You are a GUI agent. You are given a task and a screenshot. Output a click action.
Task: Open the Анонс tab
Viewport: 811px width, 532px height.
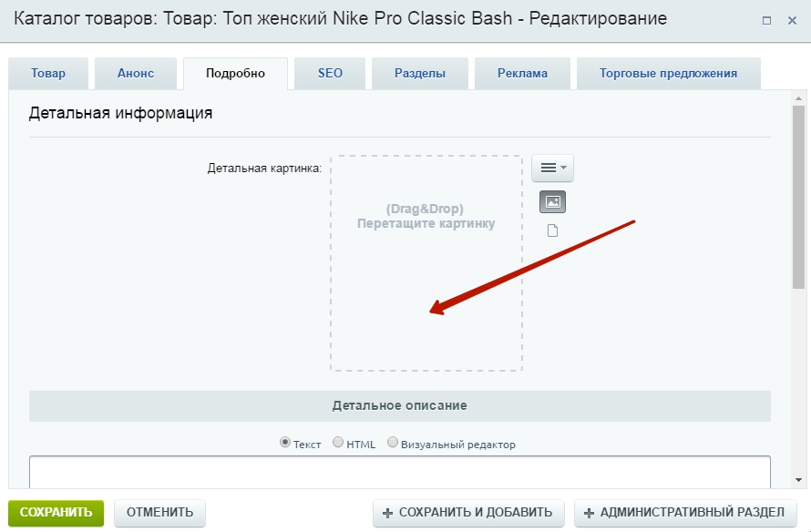pos(136,74)
